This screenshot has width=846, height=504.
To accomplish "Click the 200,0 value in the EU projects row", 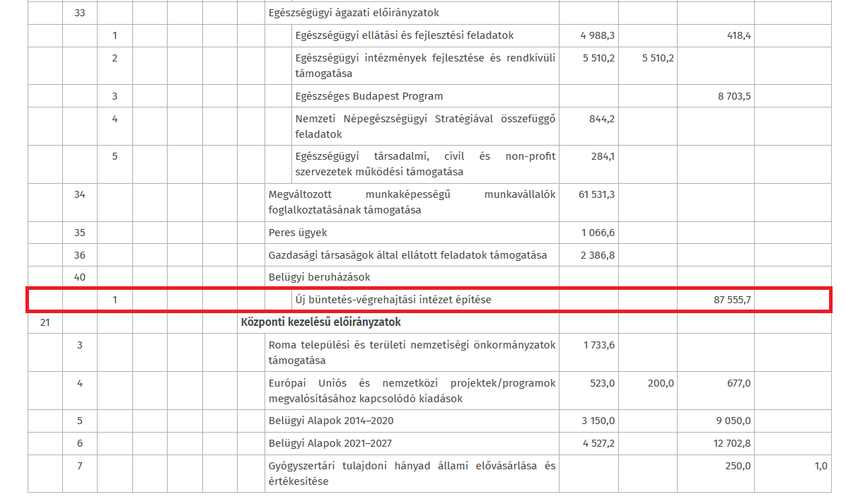I will [x=661, y=383].
